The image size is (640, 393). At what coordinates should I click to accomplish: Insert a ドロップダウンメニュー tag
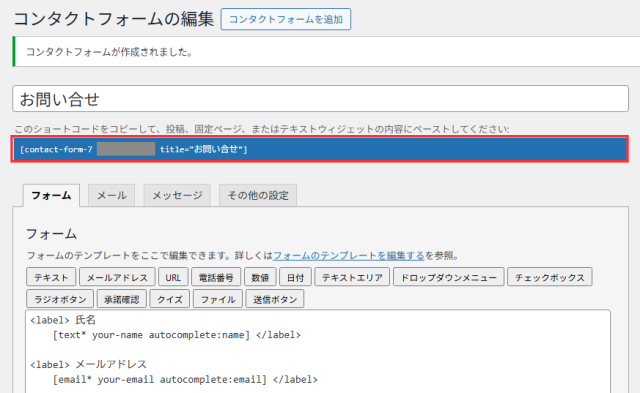pyautogui.click(x=449, y=278)
